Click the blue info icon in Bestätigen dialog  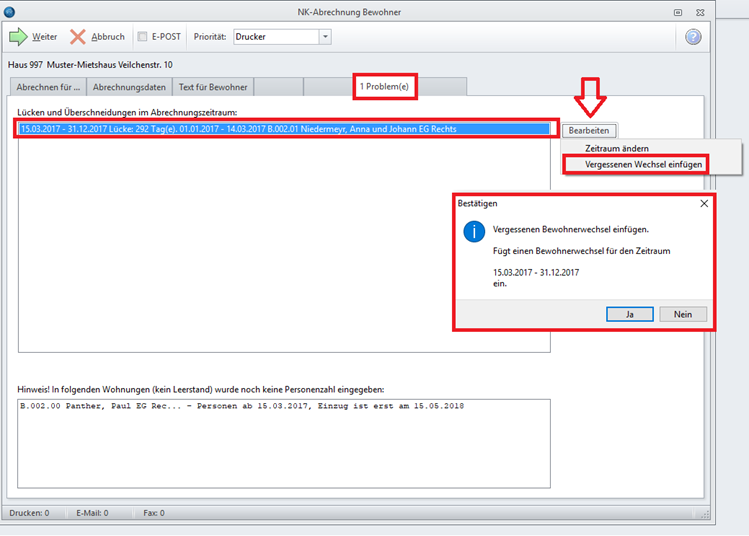(474, 232)
